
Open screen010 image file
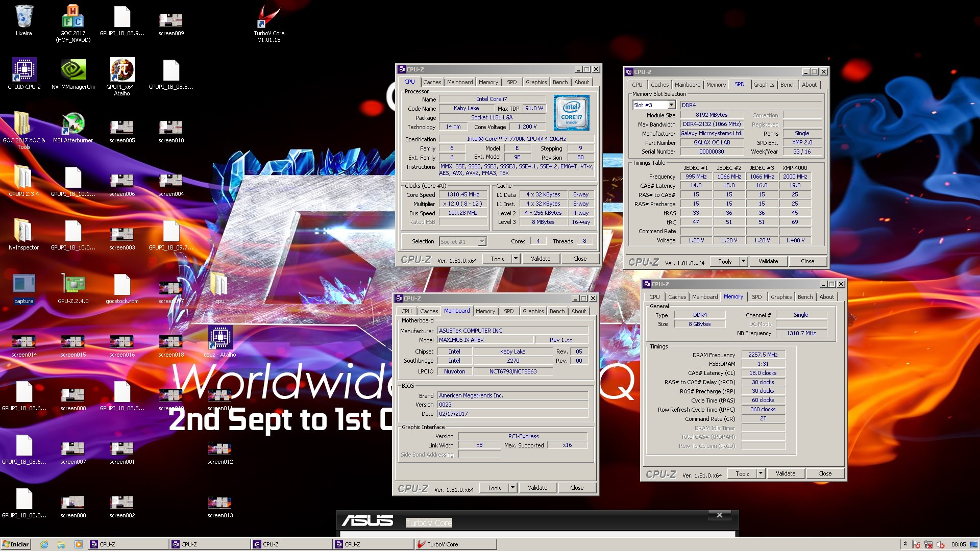click(171, 130)
